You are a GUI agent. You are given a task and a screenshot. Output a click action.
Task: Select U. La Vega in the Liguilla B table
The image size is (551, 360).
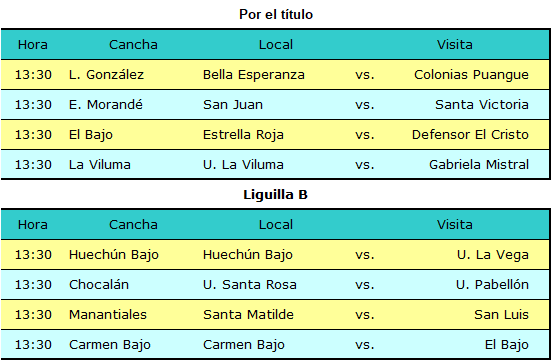[x=493, y=255]
